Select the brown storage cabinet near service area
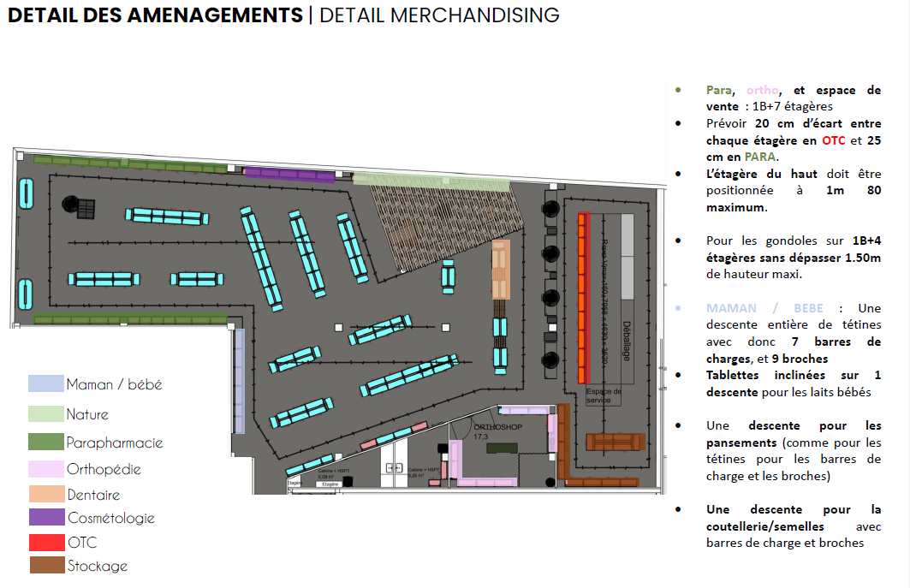 [615, 442]
